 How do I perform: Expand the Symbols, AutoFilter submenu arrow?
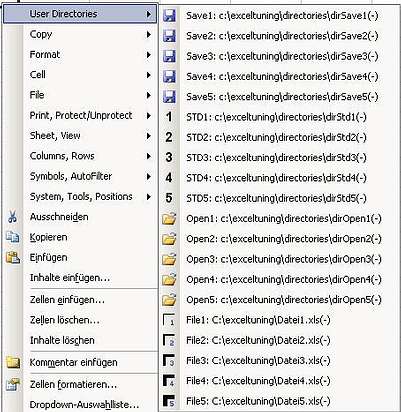pyautogui.click(x=148, y=177)
